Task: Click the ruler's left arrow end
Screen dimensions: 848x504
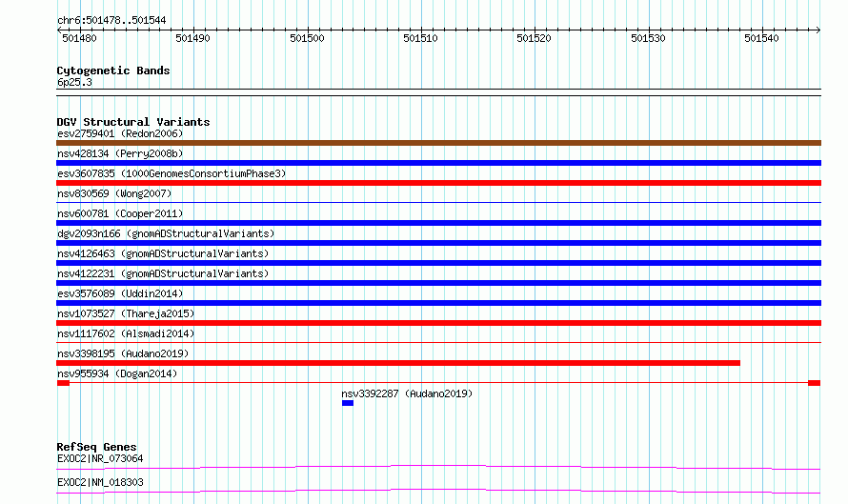Action: 59,30
